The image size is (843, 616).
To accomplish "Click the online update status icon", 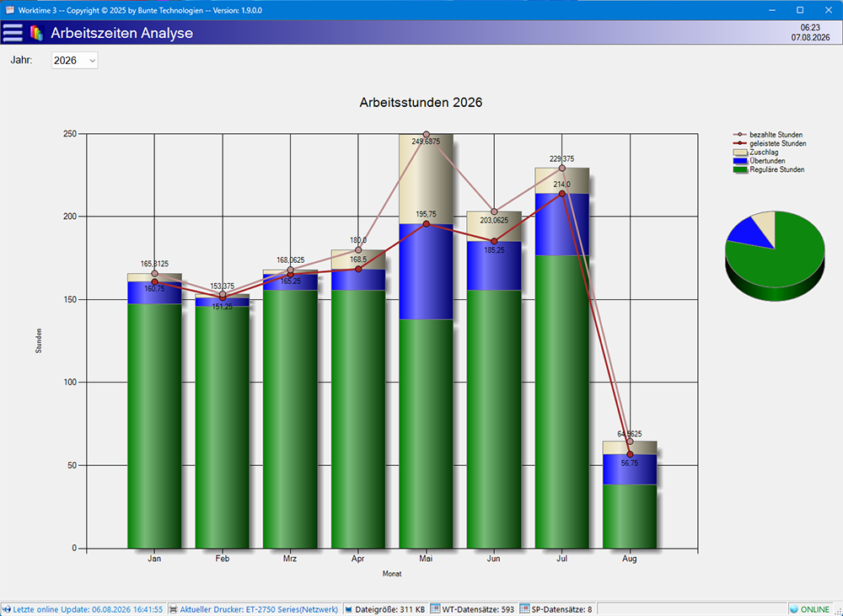I will [x=6, y=609].
